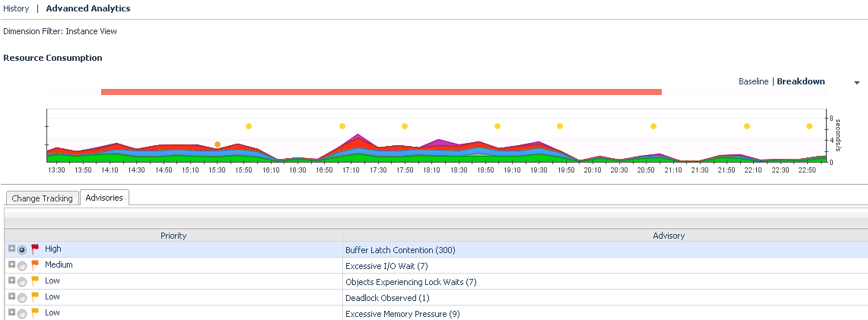Switch chart to Baseline view
This screenshot has width=868, height=320.
(753, 81)
